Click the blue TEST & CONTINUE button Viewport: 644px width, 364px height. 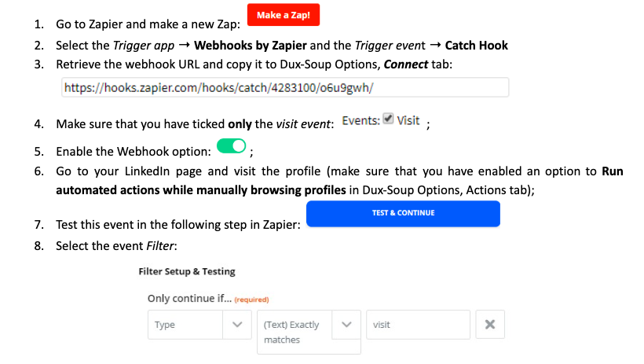(403, 214)
